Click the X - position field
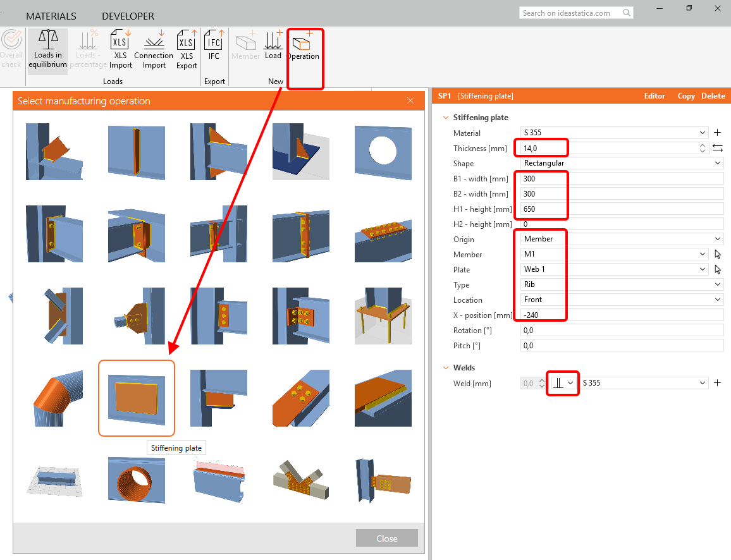 pyautogui.click(x=622, y=315)
